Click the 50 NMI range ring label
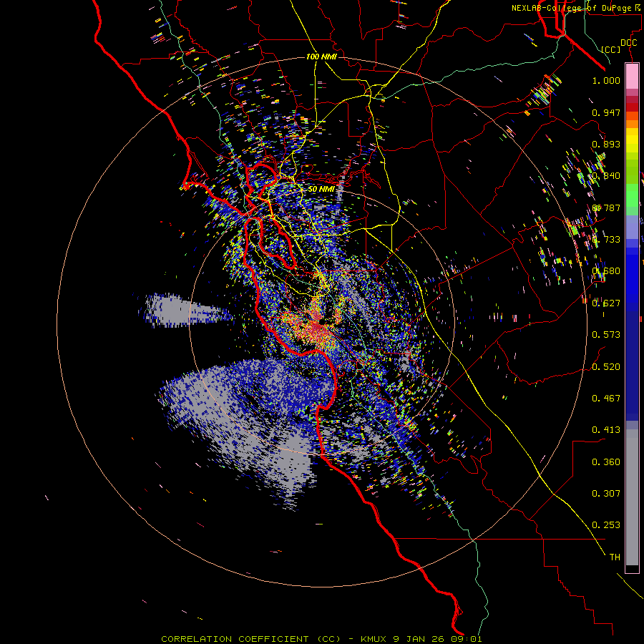This screenshot has height=644, width=644. coord(321,190)
